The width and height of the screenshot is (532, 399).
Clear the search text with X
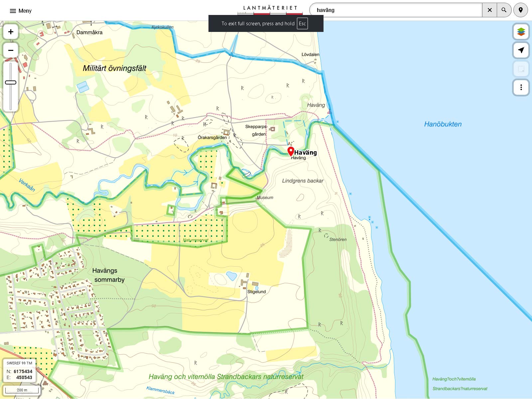tap(489, 10)
